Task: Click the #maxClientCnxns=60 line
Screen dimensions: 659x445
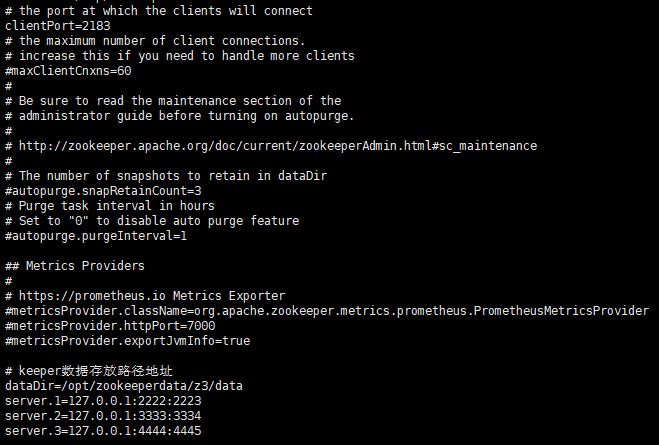Action: (x=68, y=71)
